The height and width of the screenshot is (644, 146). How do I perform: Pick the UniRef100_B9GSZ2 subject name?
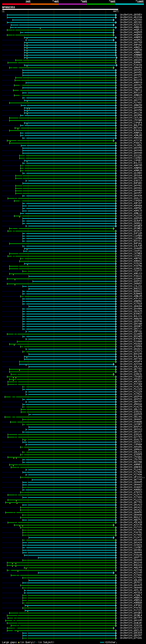click(x=131, y=289)
